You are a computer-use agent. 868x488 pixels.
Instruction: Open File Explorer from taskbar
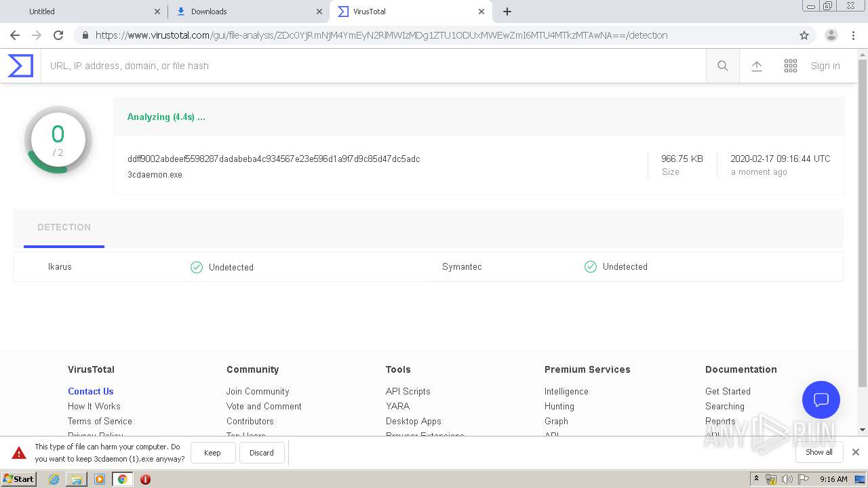(x=77, y=479)
